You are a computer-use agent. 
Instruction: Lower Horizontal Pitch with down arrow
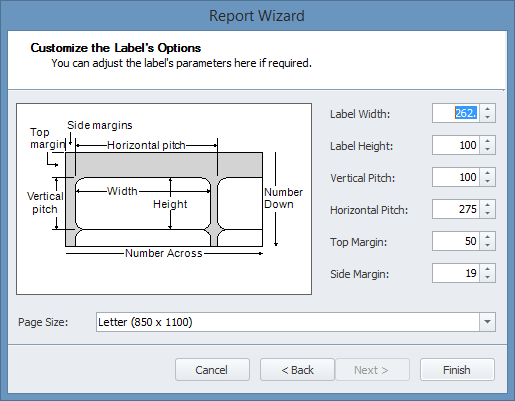[x=488, y=213]
